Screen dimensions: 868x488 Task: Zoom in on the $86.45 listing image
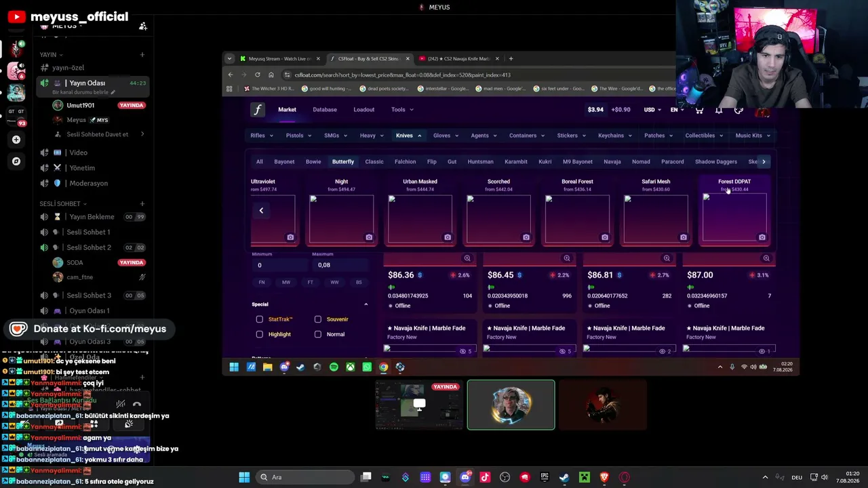567,258
